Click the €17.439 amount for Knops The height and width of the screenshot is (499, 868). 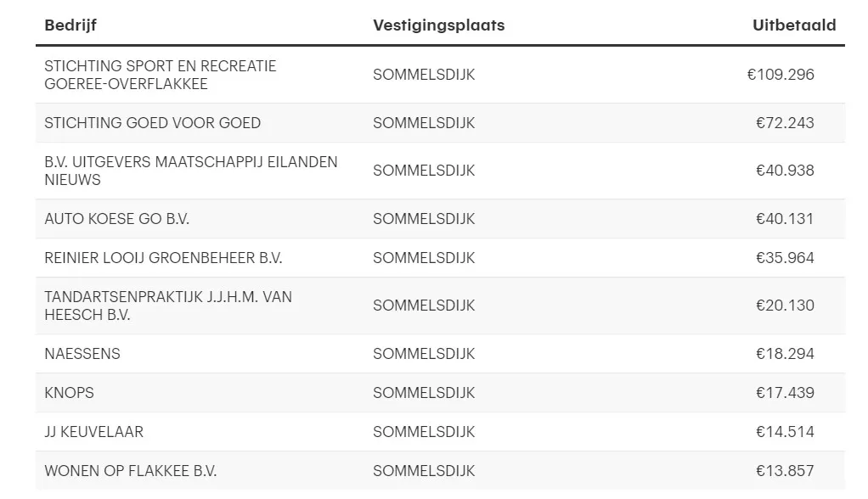(x=785, y=393)
